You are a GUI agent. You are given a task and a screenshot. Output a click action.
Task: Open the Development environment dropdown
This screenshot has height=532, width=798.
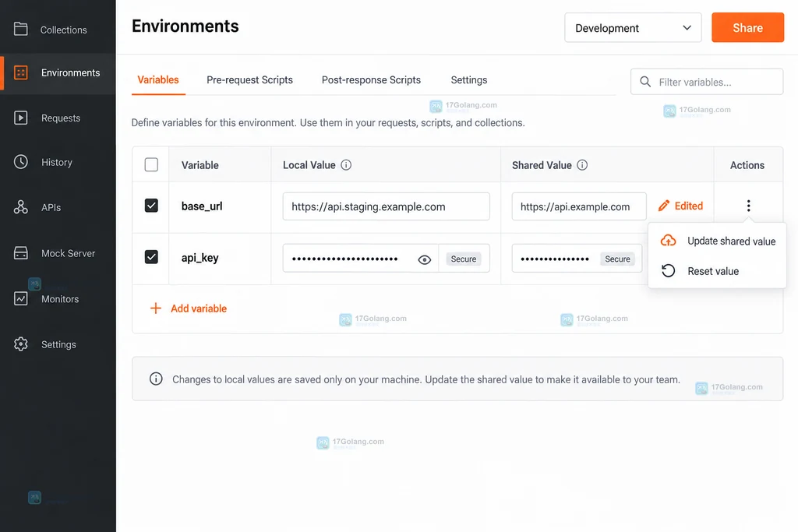coord(633,28)
